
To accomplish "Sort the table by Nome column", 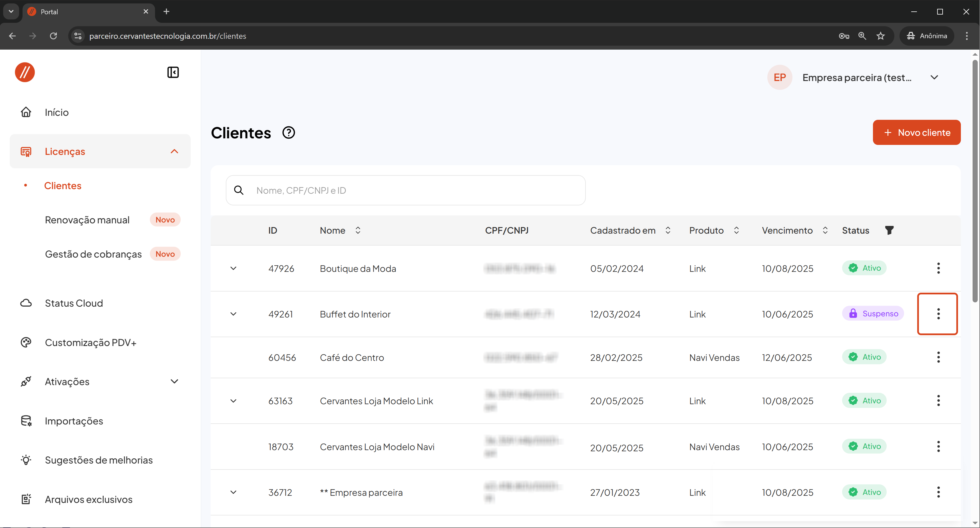I will (358, 230).
